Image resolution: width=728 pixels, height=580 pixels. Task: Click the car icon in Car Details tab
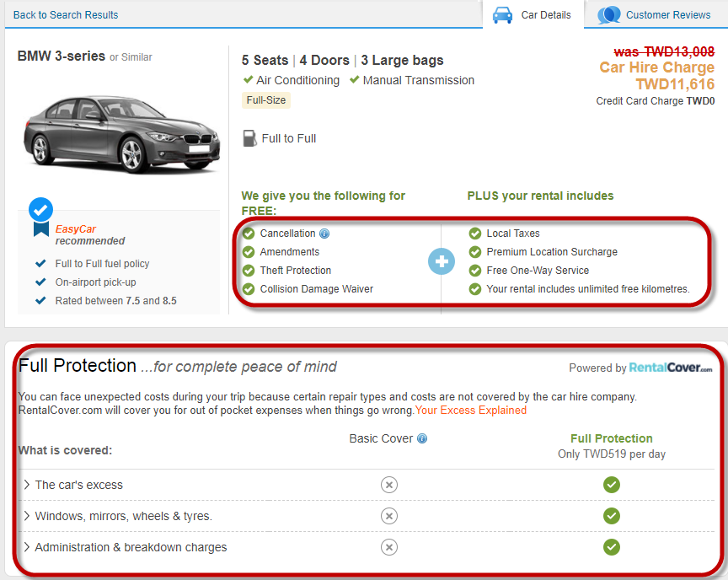[x=502, y=15]
